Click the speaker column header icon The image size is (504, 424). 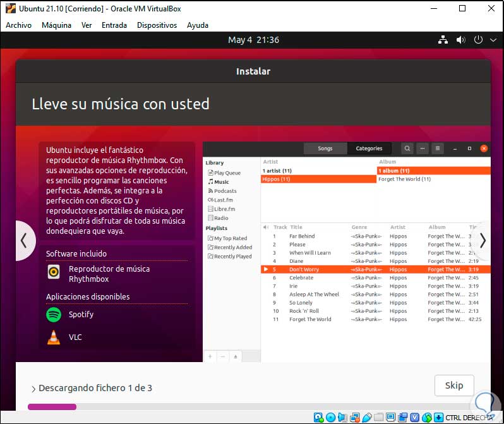pos(266,227)
